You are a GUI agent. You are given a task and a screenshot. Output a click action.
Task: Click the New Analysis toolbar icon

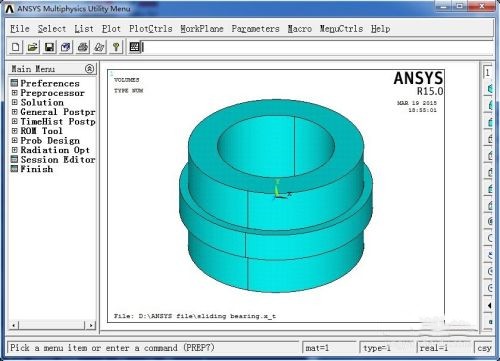pos(16,47)
